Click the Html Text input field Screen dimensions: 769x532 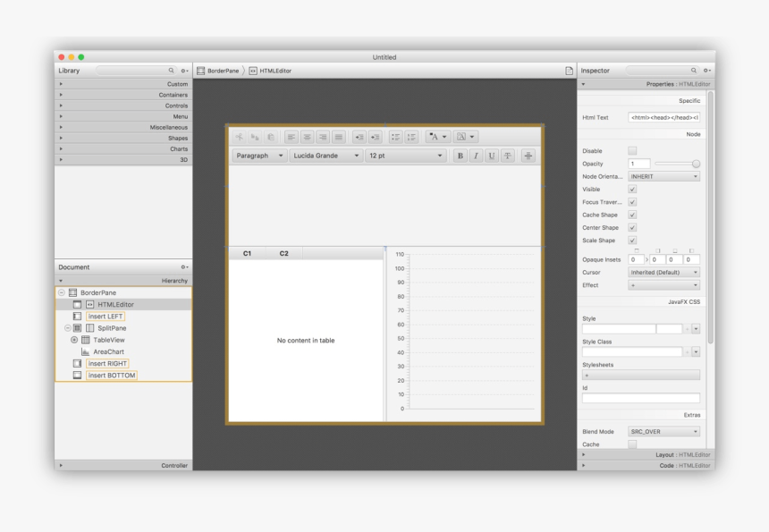pyautogui.click(x=663, y=117)
